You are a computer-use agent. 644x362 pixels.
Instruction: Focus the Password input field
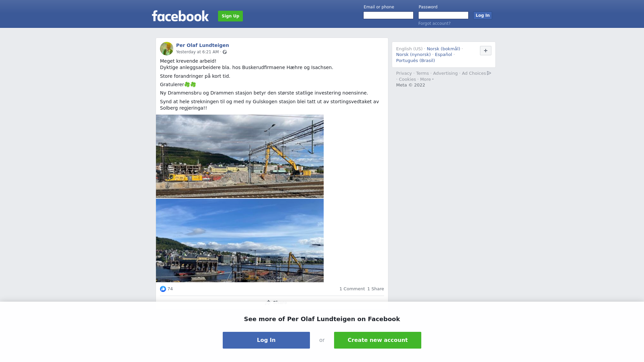(443, 15)
